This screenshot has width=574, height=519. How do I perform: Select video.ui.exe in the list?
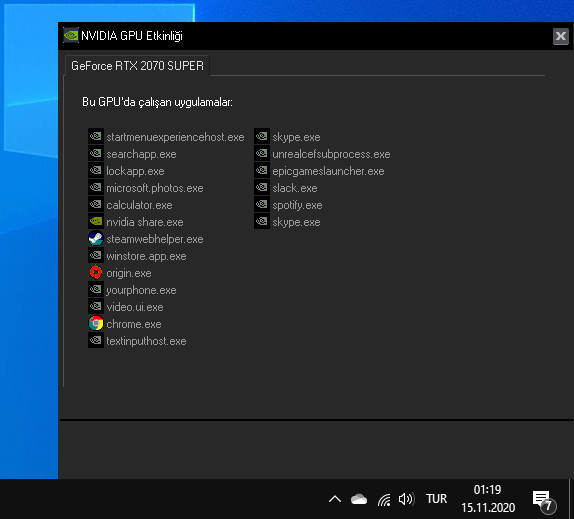point(135,307)
